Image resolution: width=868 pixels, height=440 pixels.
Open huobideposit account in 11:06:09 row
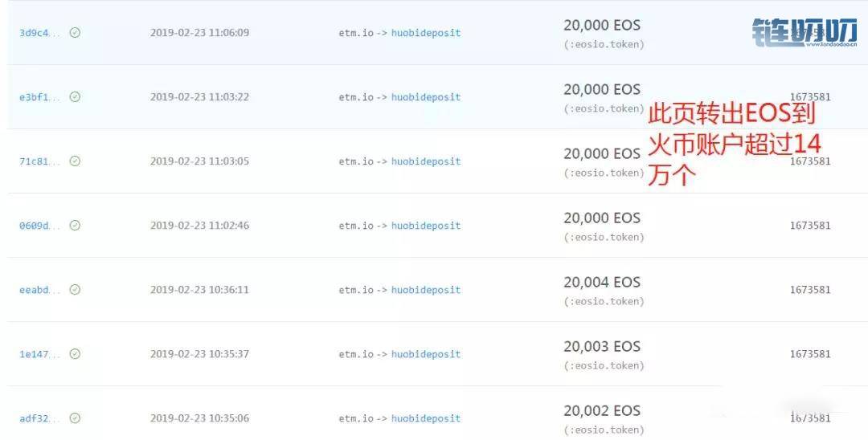point(426,33)
